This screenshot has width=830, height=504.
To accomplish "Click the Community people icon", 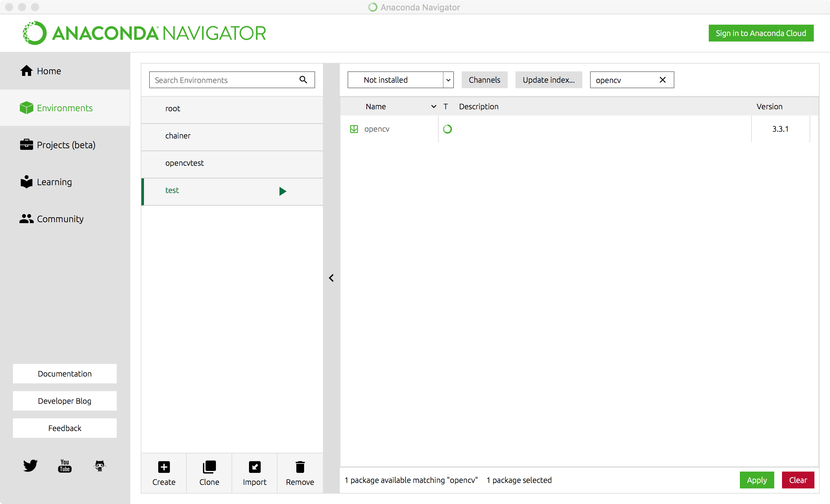I will tap(26, 219).
